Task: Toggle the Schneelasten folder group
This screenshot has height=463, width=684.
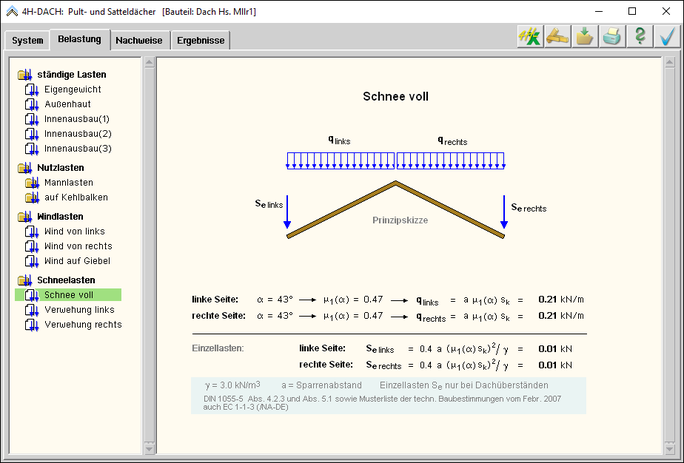Action: pyautogui.click(x=25, y=281)
